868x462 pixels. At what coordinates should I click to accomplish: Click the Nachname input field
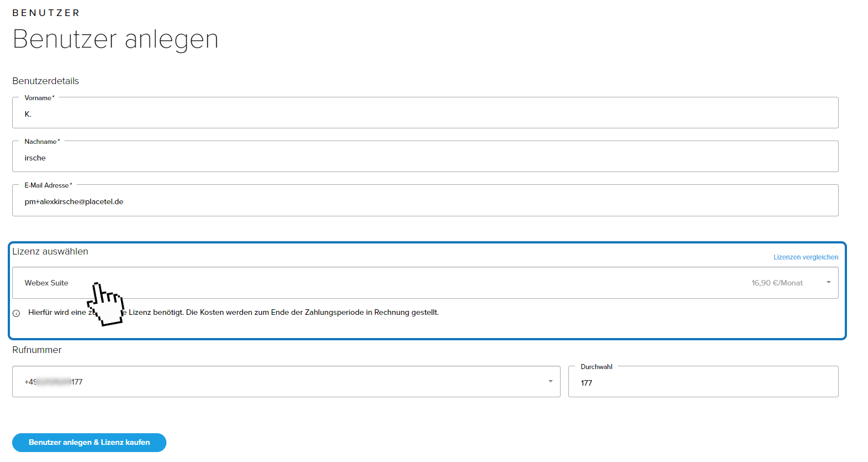(x=425, y=157)
